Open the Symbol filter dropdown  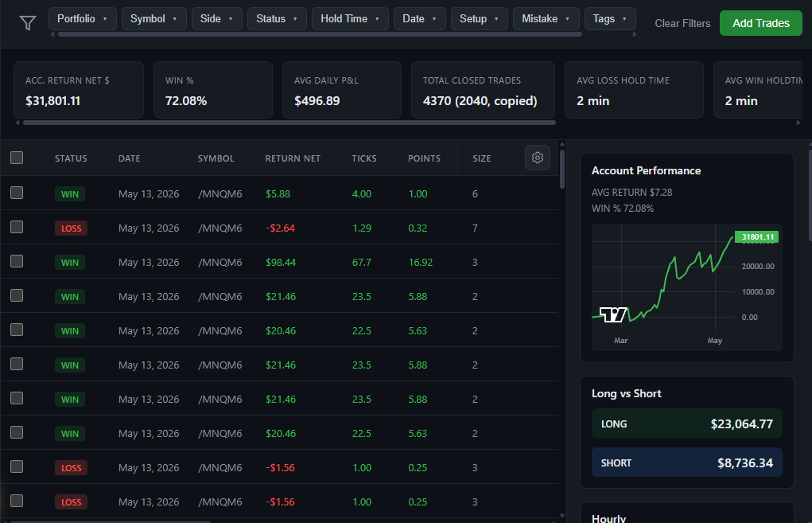click(x=153, y=18)
